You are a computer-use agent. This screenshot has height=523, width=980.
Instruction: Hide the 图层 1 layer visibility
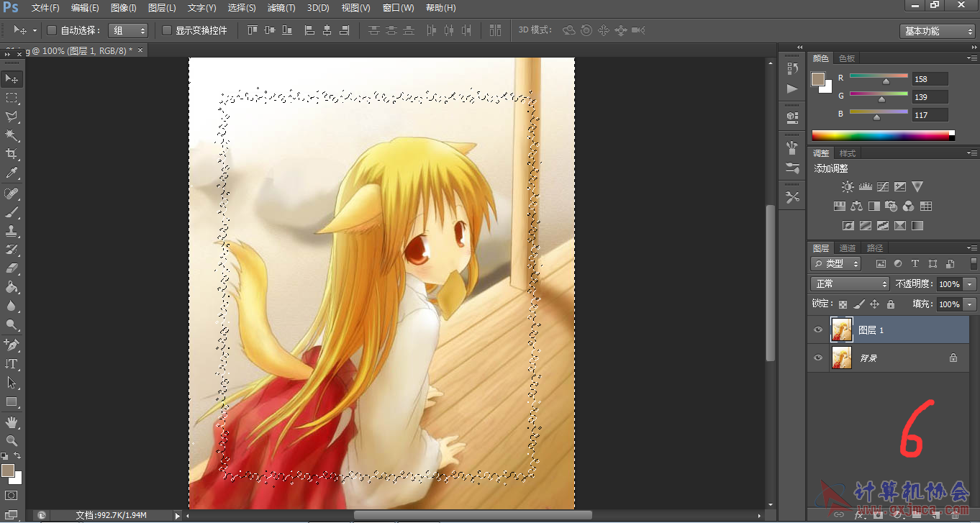[x=817, y=330]
